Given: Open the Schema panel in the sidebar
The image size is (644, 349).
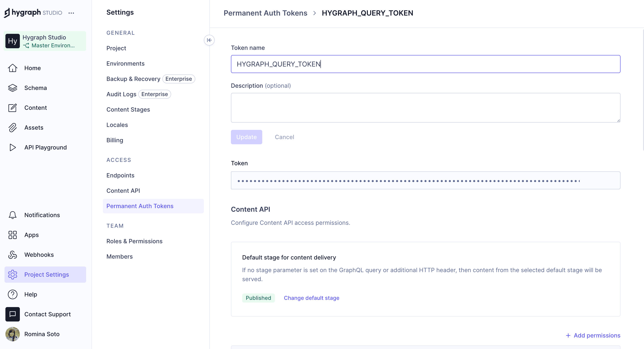Looking at the screenshot, I should tap(35, 88).
